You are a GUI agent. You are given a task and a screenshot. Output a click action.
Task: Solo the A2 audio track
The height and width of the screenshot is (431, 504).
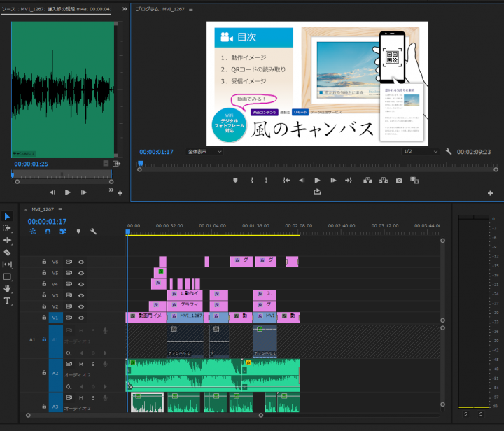coord(93,365)
